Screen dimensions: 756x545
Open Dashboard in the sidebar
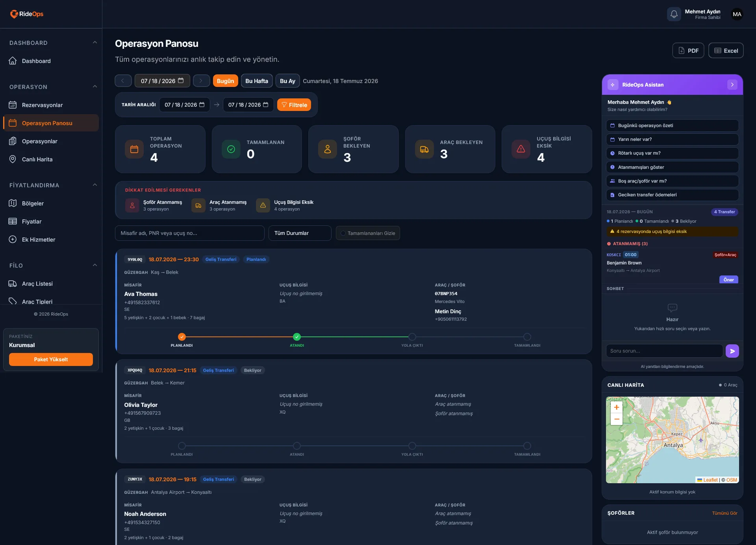tap(51, 61)
